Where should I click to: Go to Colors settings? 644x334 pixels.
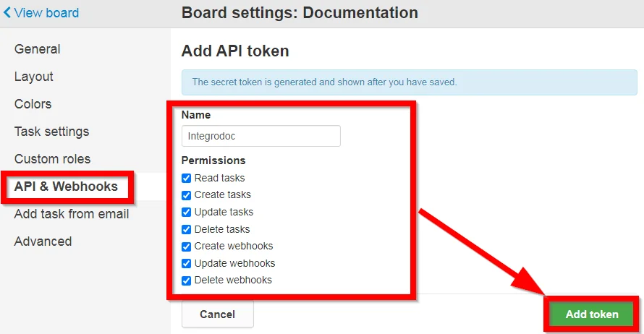(x=33, y=104)
